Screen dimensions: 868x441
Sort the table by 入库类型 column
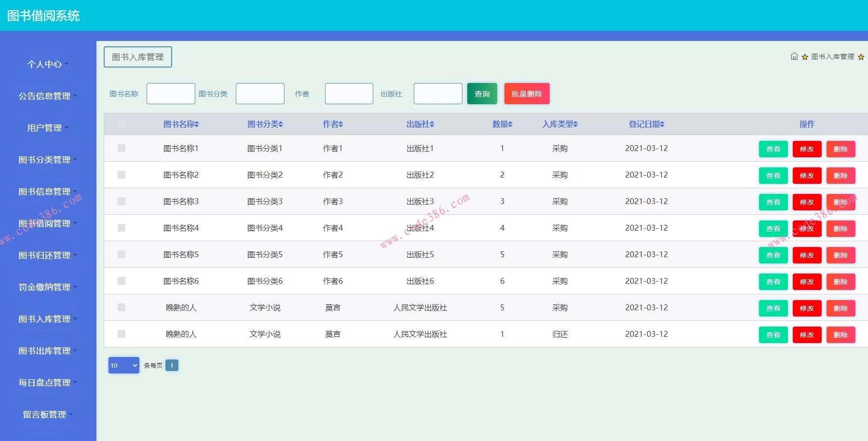(x=560, y=124)
